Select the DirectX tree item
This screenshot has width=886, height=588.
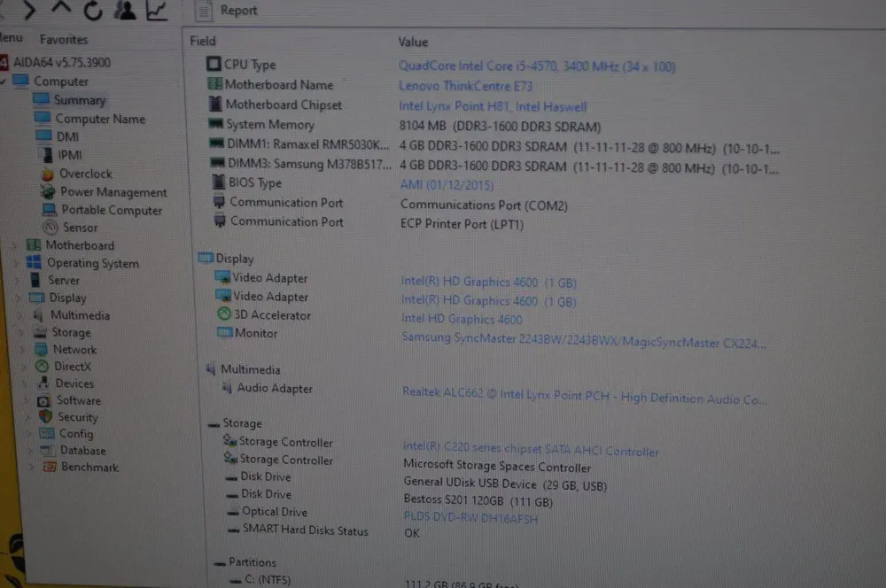[72, 366]
